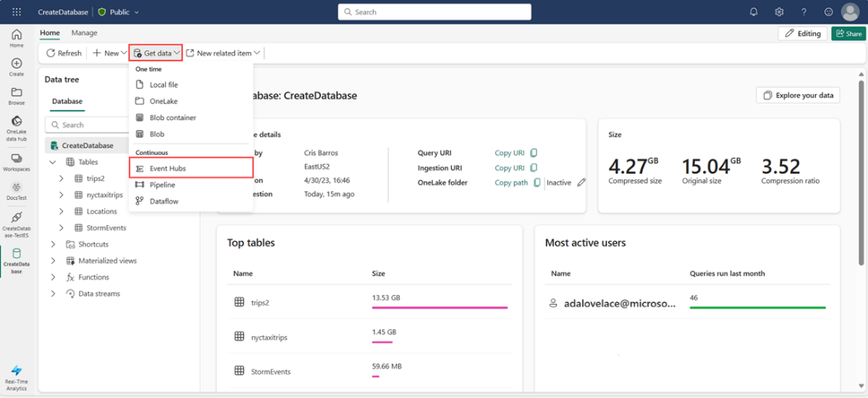Viewport: 868px width, 398px height.
Task: Open Real-Time Analytics experience switcher
Action: tap(17, 377)
